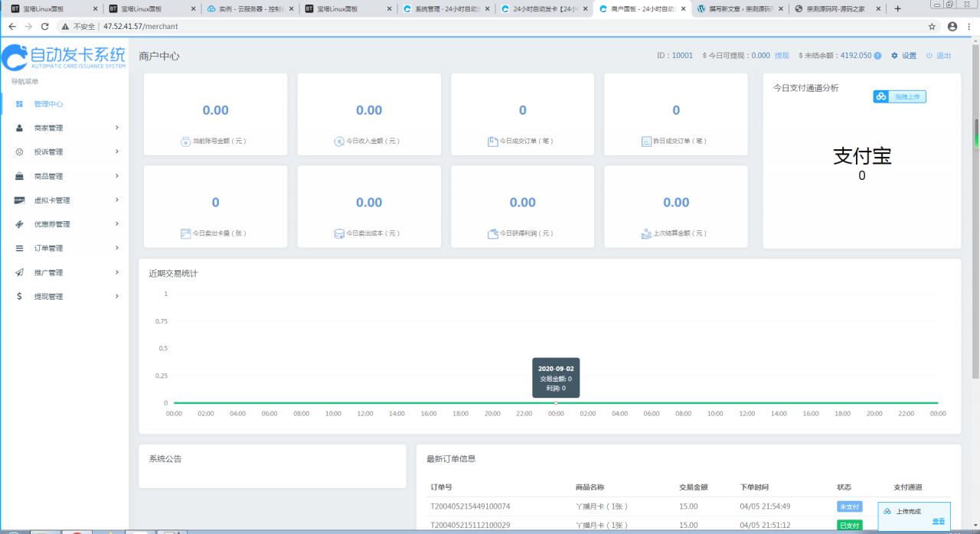Click the list icon beside 订单管理

(x=19, y=248)
